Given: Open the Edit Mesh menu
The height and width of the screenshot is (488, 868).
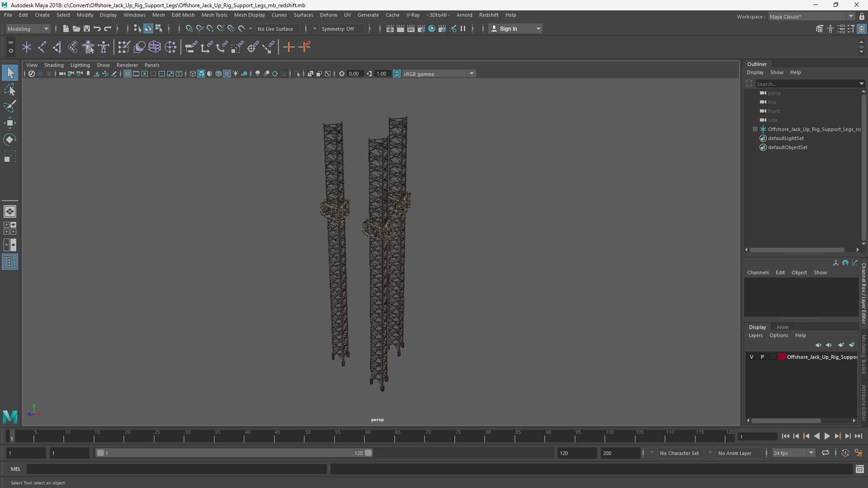Looking at the screenshot, I should tap(183, 15).
